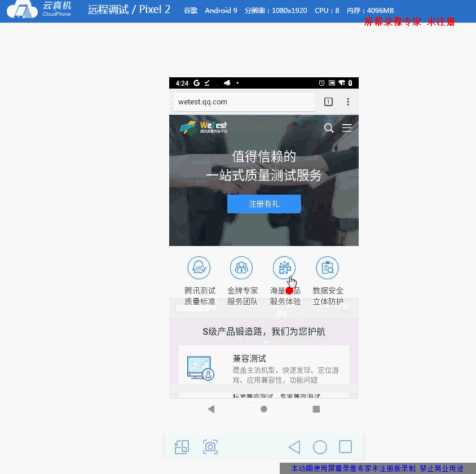Viewport: 476px width, 474px height.
Task: Click the 兼容测试 title
Action: 249,359
